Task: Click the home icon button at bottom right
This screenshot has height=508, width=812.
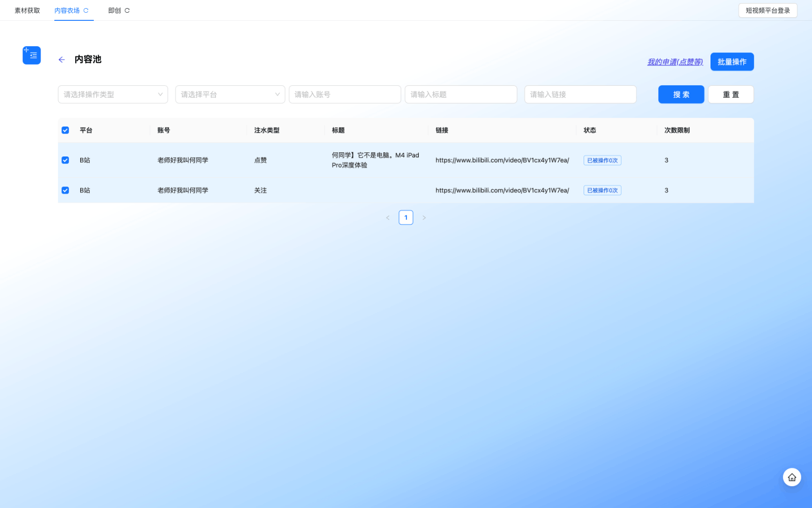Action: coord(792,477)
